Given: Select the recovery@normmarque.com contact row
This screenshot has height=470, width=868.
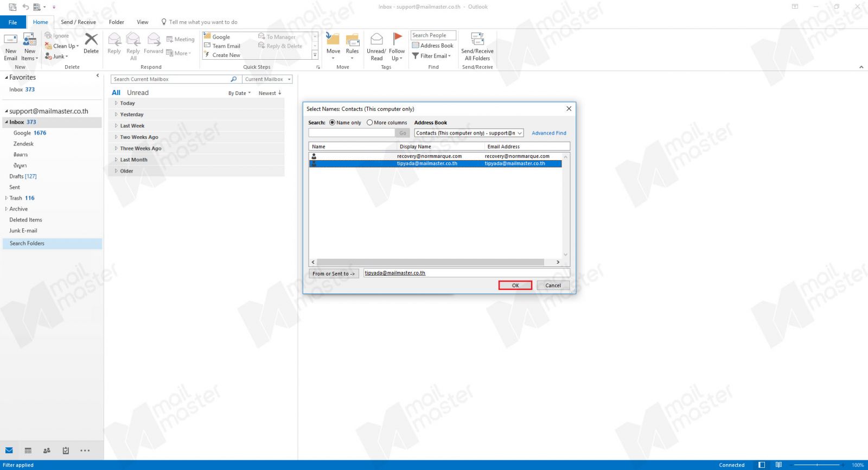Looking at the screenshot, I should point(435,156).
